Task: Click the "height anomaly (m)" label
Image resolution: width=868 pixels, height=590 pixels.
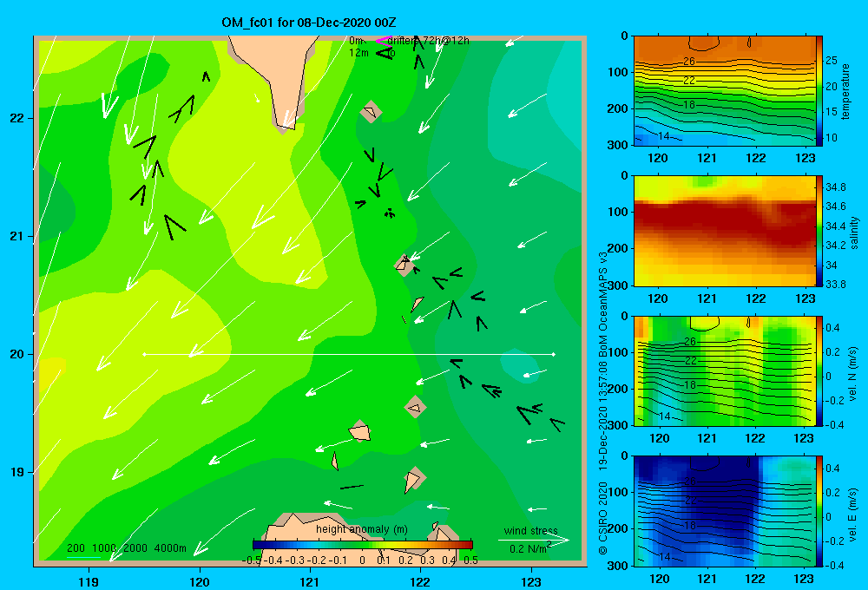Action: [362, 529]
